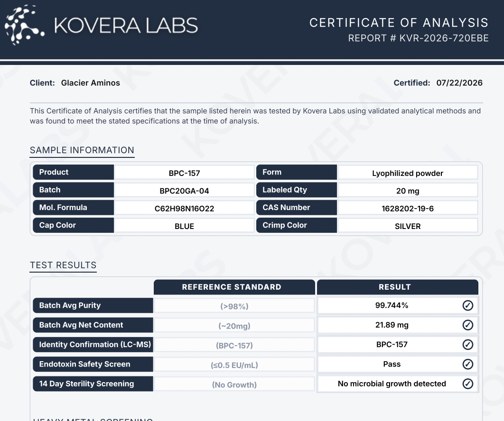Click the purity result 99.744%
The image size is (504, 421).
(392, 305)
